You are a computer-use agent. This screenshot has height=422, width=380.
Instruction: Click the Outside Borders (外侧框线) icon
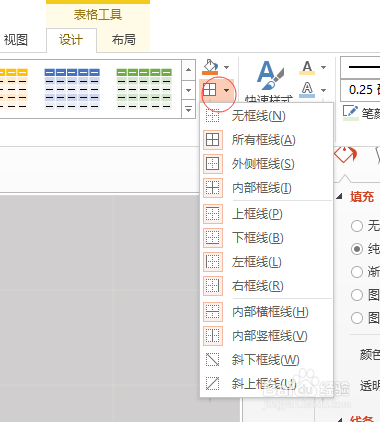pyautogui.click(x=213, y=164)
